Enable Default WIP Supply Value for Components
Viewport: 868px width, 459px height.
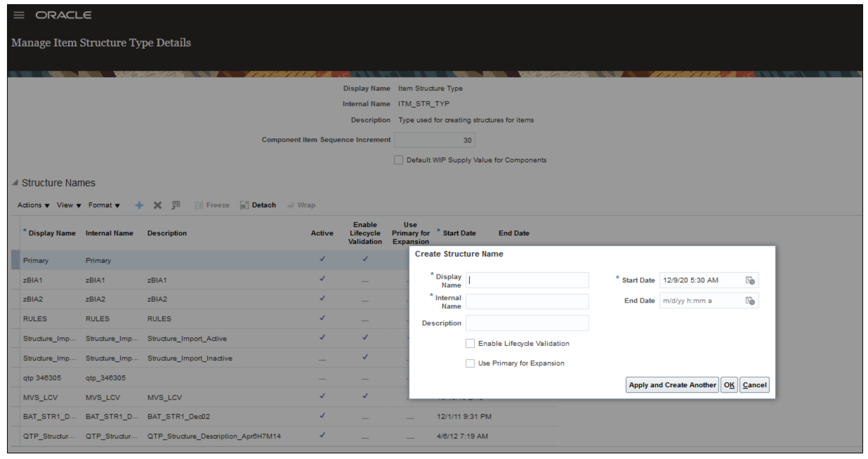tap(399, 160)
